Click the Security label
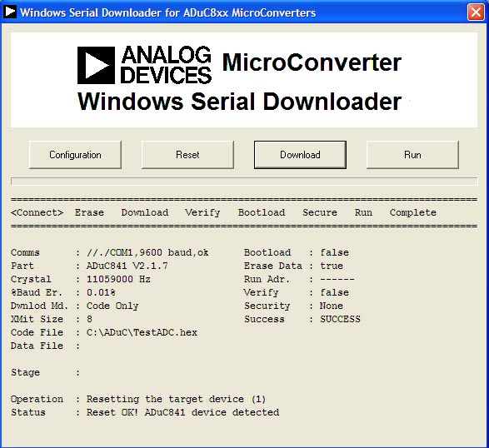The image size is (489, 448). 267,306
